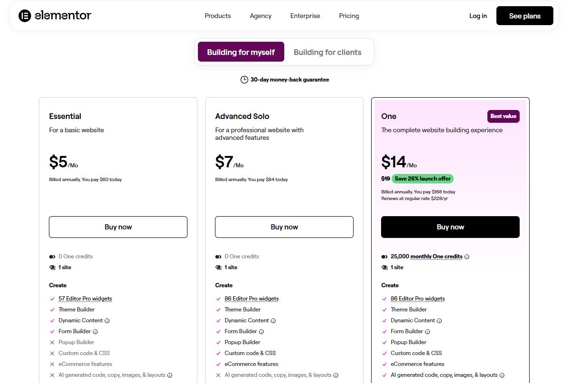Click the See plans button
Viewport: 588px width, 383px height.
coord(524,16)
